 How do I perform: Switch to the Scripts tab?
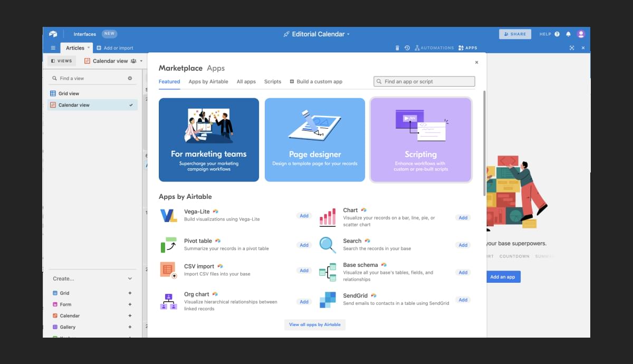coord(273,82)
